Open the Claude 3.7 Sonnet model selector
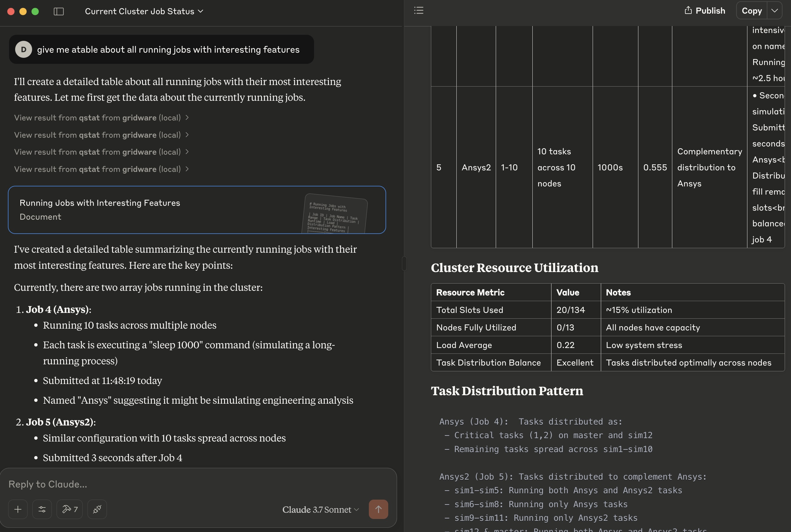The width and height of the screenshot is (791, 532). (320, 510)
